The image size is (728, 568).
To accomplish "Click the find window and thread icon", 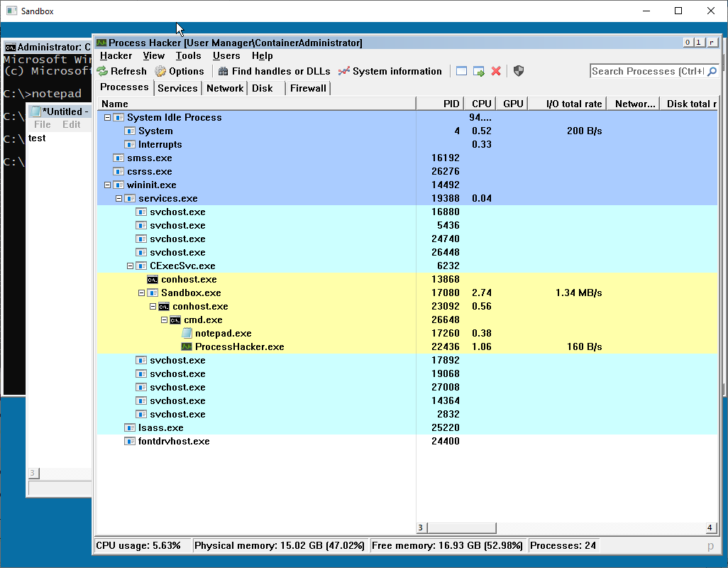I will 479,72.
